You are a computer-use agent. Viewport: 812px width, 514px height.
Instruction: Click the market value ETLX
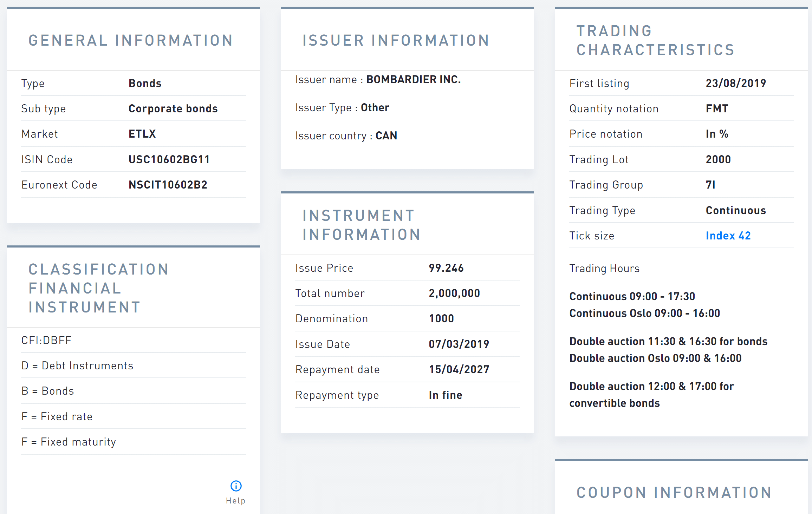pos(142,134)
